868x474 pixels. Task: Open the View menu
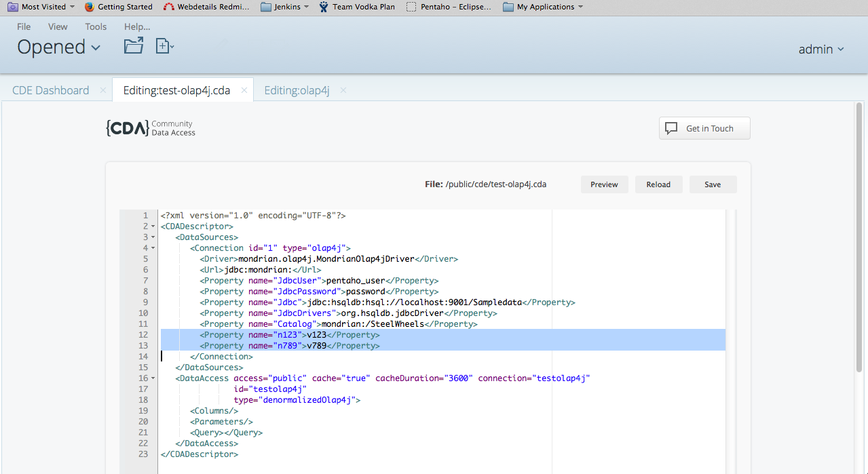[58, 26]
